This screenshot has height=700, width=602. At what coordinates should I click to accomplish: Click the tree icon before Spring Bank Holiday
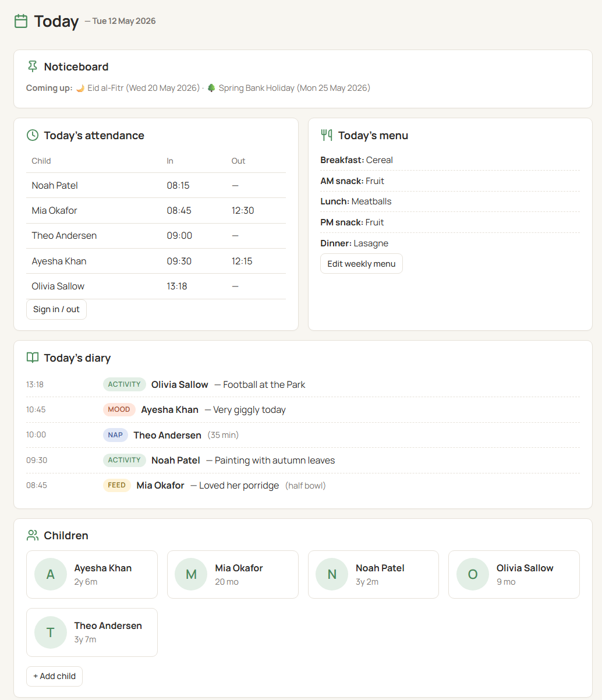211,88
